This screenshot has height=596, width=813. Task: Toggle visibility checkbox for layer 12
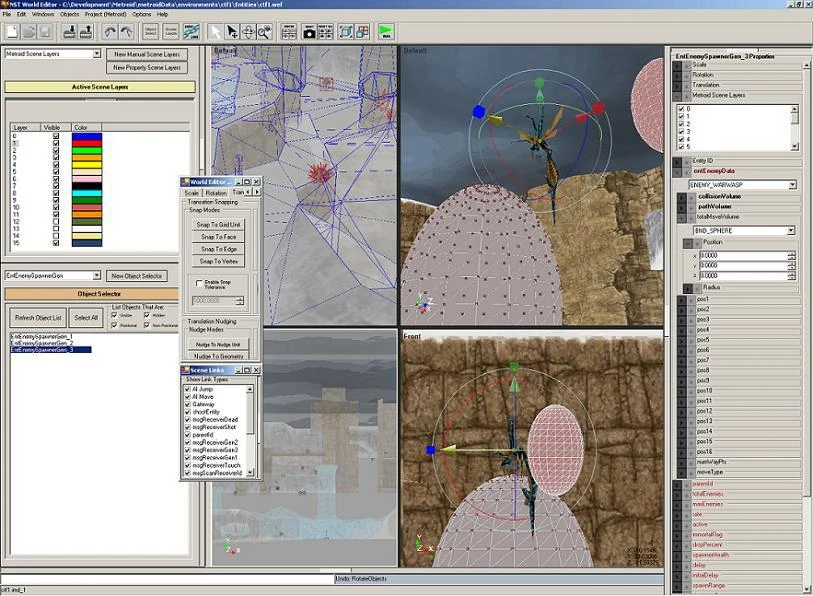56,221
